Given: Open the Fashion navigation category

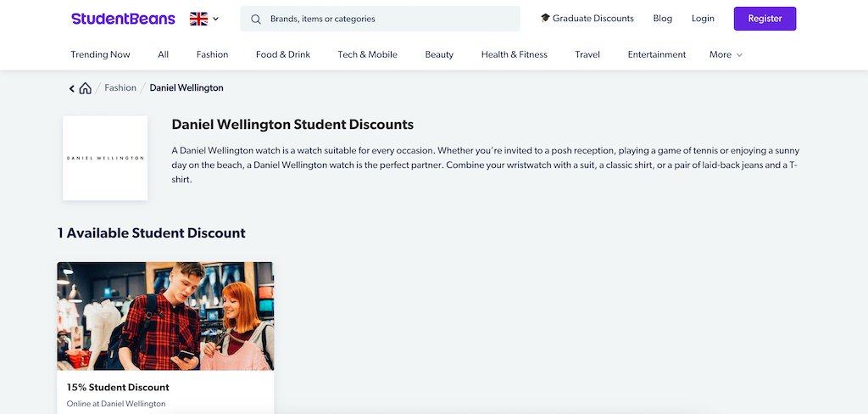Looking at the screenshot, I should (x=212, y=54).
